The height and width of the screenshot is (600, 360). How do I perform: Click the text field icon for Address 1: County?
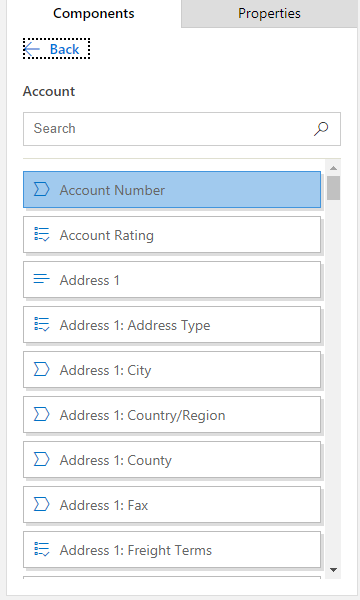pos(41,459)
